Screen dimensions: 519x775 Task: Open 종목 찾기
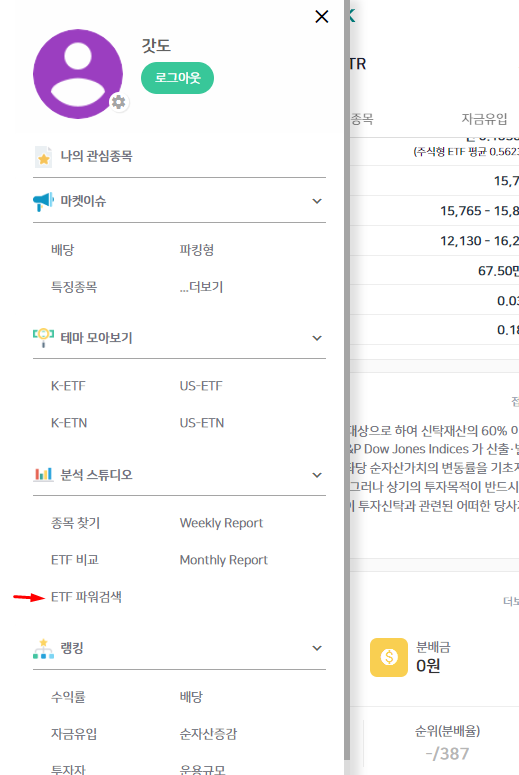pos(76,522)
